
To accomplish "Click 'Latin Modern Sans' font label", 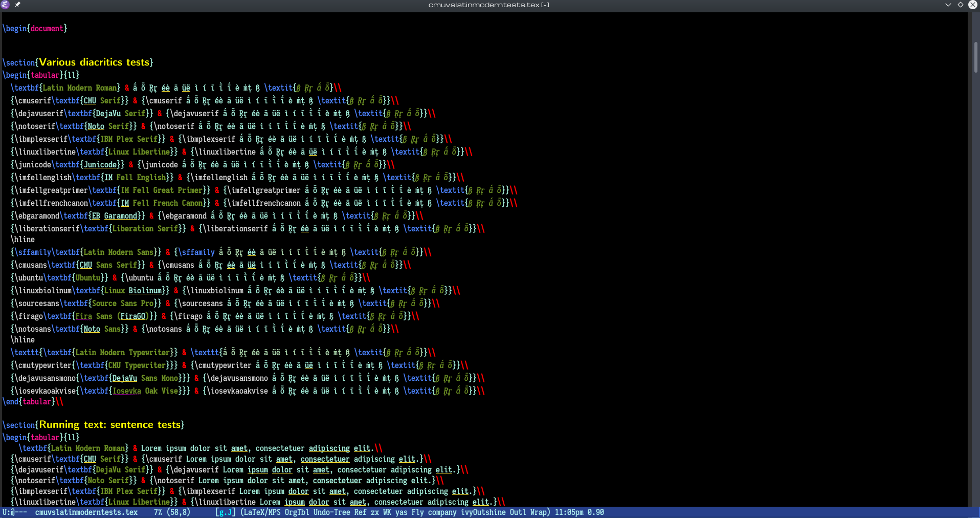I will point(119,252).
